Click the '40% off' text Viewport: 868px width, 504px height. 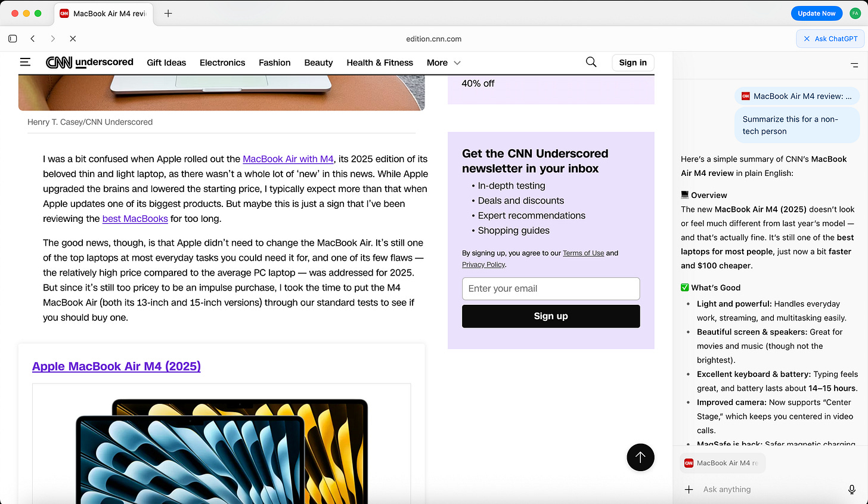[478, 84]
